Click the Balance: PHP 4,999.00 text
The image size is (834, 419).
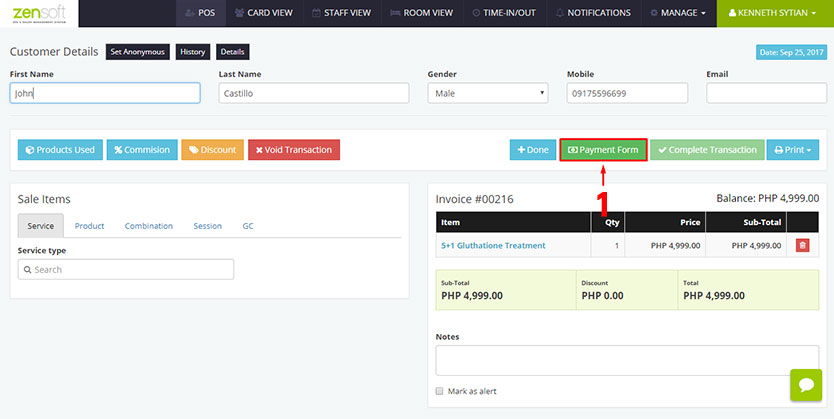pos(768,198)
